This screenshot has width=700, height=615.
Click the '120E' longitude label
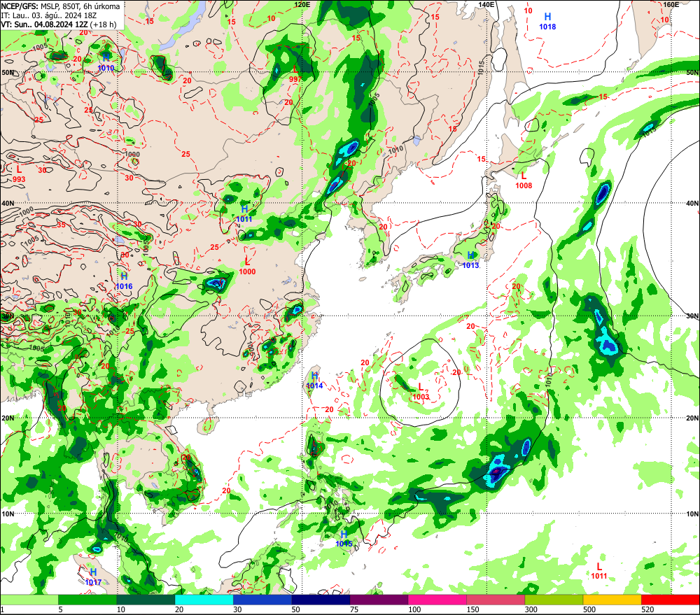pyautogui.click(x=302, y=4)
